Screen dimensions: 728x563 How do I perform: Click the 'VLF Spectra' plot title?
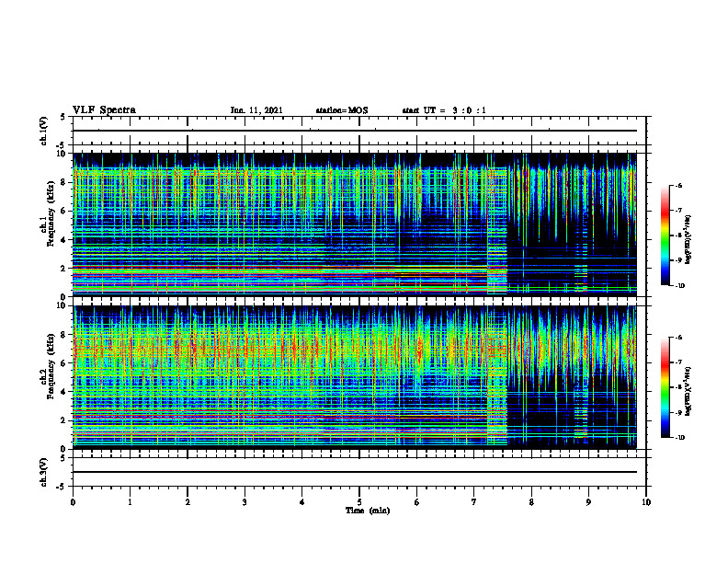[x=104, y=109]
